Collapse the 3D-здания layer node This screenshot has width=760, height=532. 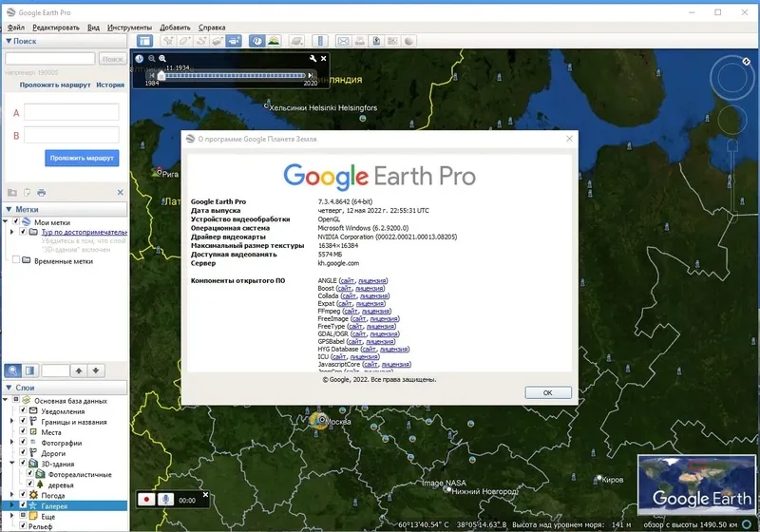click(x=12, y=464)
